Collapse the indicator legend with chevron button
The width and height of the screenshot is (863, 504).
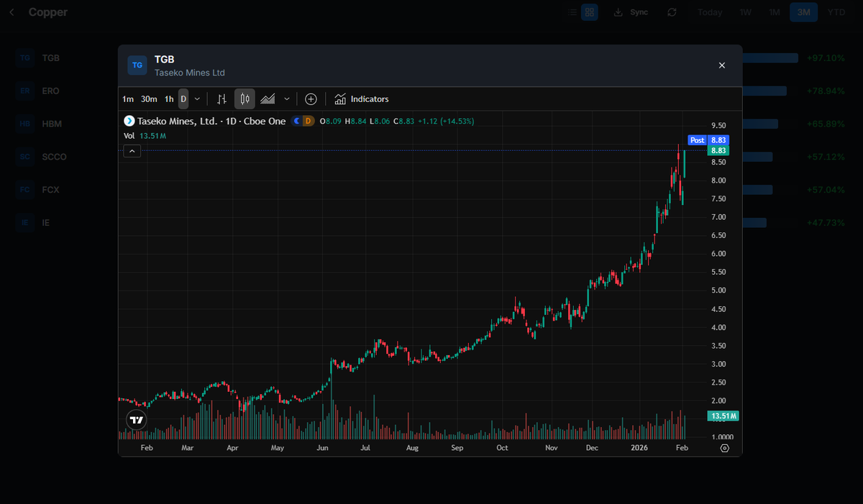tap(132, 151)
